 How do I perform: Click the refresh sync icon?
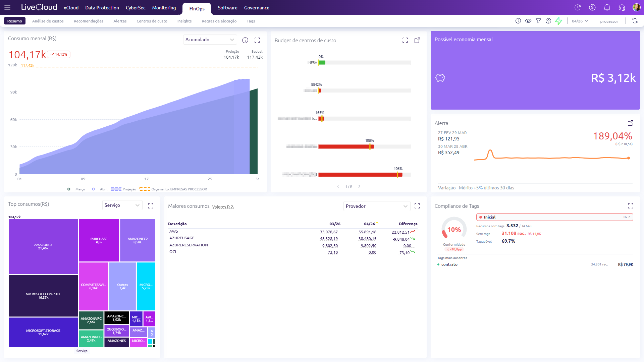(635, 21)
